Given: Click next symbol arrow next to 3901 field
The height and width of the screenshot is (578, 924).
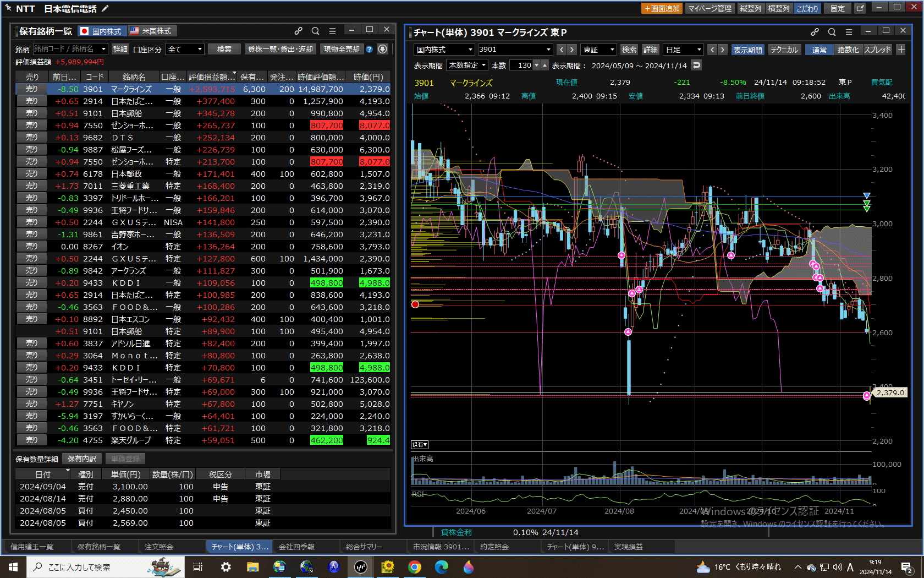Looking at the screenshot, I should [572, 50].
